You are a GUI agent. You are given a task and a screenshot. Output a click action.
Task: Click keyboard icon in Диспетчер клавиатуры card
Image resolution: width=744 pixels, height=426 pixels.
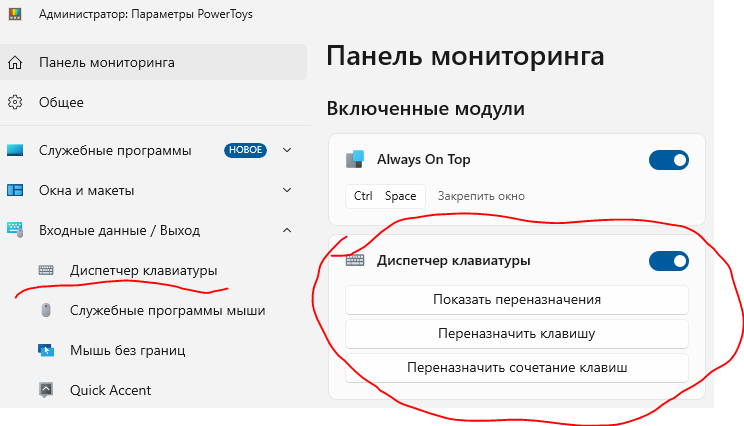pyautogui.click(x=355, y=260)
